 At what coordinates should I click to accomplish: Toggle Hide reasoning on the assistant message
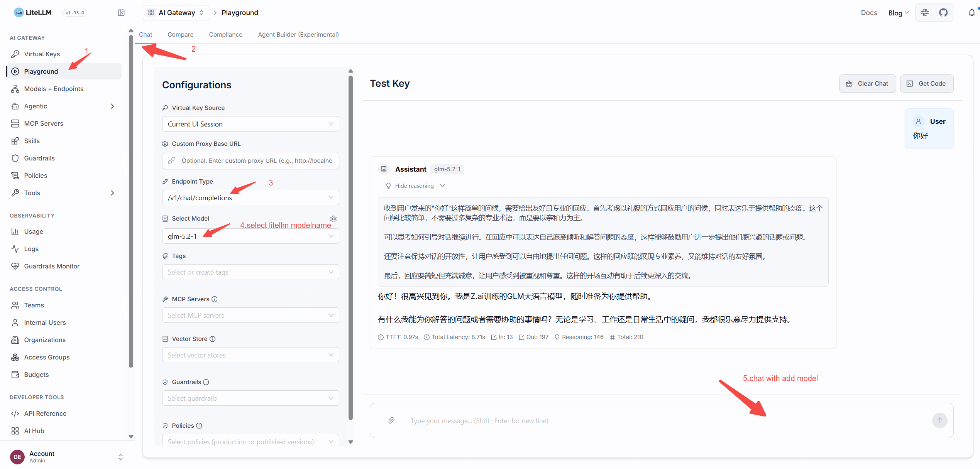[415, 186]
